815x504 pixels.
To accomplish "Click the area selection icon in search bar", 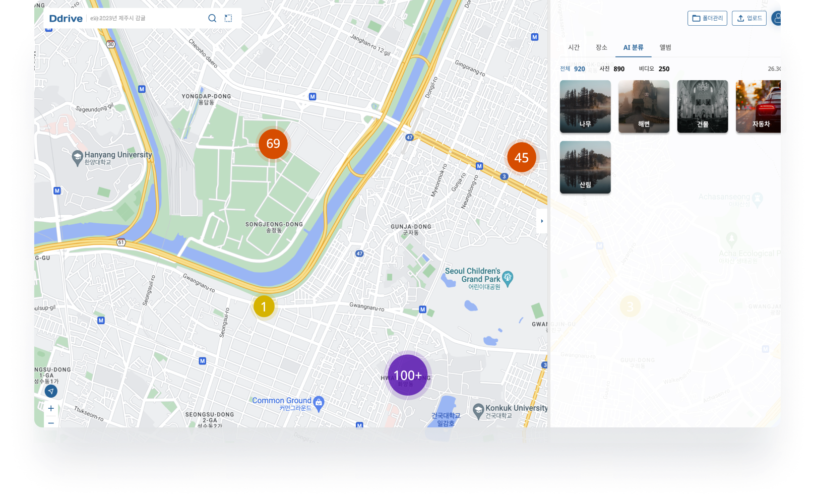I will (228, 18).
